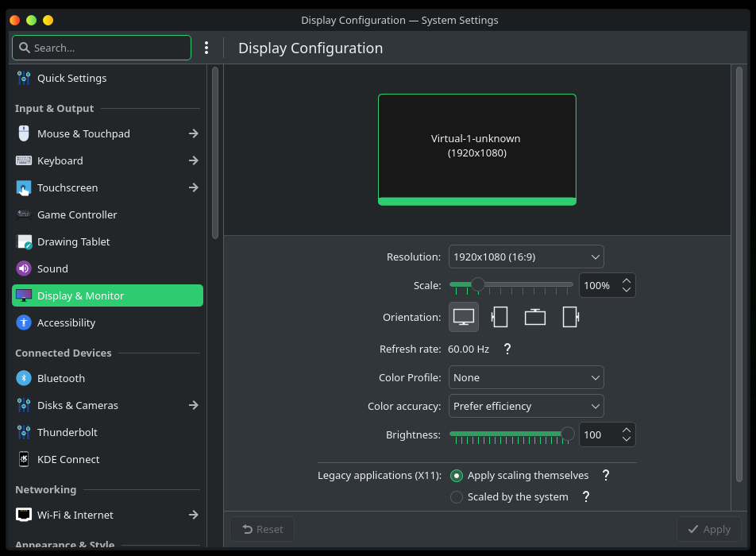This screenshot has height=556, width=756.
Task: Click the refresh rate help question mark
Action: [507, 349]
